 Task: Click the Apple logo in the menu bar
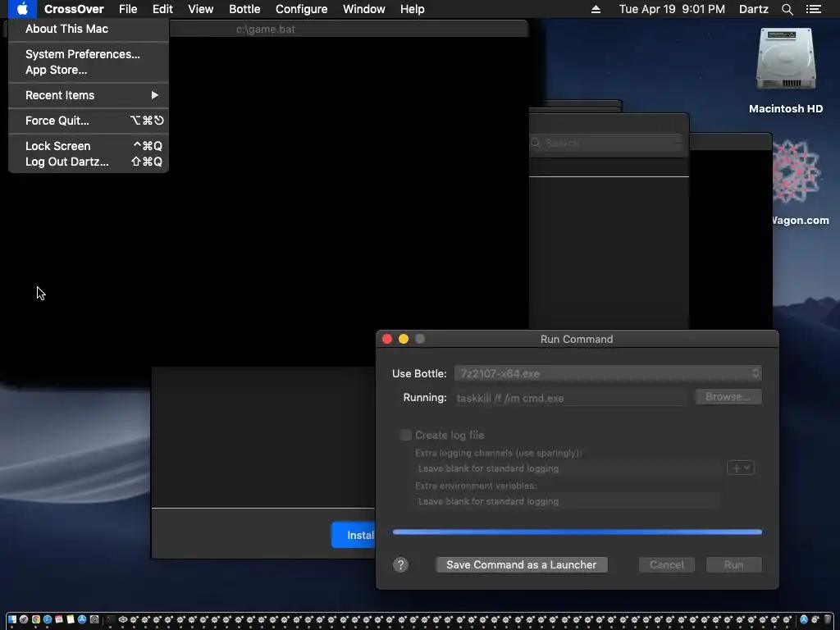coord(22,9)
